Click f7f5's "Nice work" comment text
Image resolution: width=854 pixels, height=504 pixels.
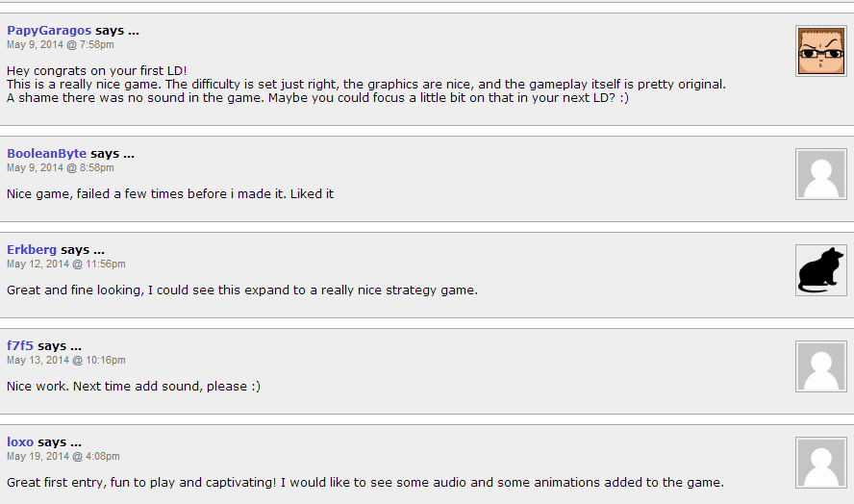click(x=134, y=387)
